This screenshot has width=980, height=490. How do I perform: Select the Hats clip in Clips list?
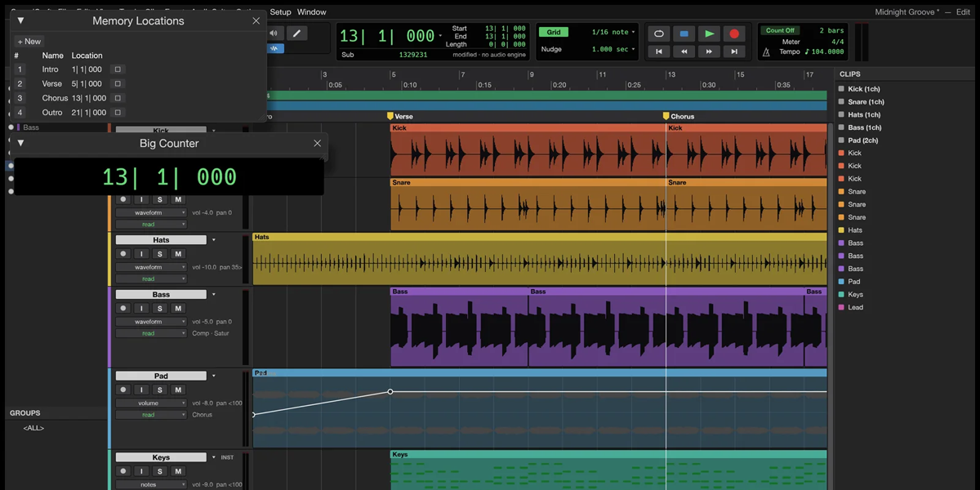(855, 230)
